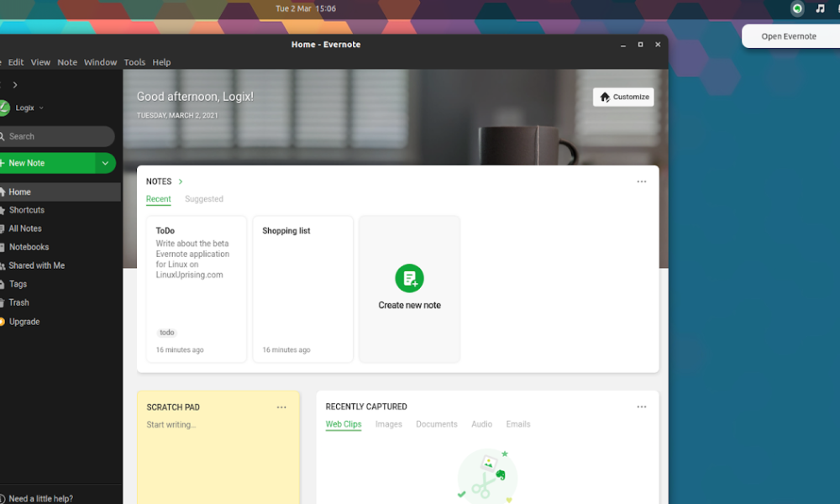The width and height of the screenshot is (840, 504).
Task: Open the Note menu
Action: pyautogui.click(x=67, y=62)
